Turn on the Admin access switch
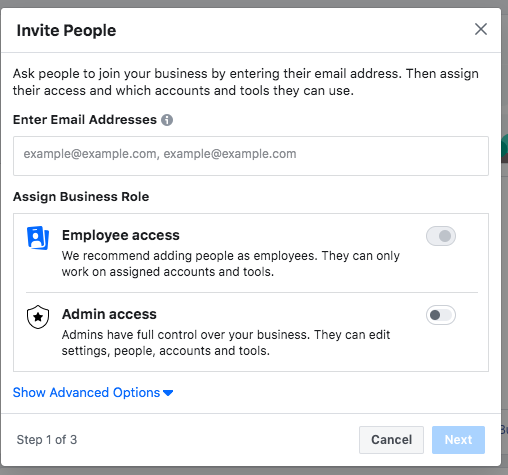This screenshot has height=475, width=508. [441, 315]
